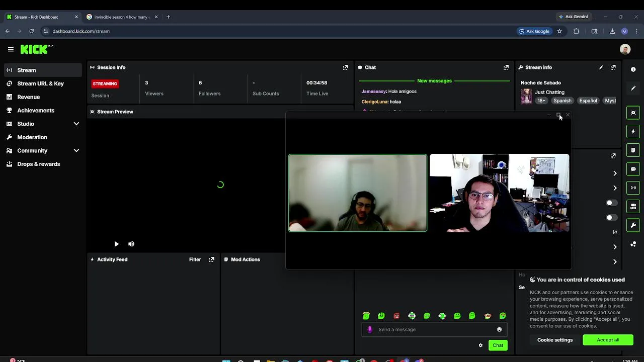Click the Ask Gemini button

[x=573, y=17]
